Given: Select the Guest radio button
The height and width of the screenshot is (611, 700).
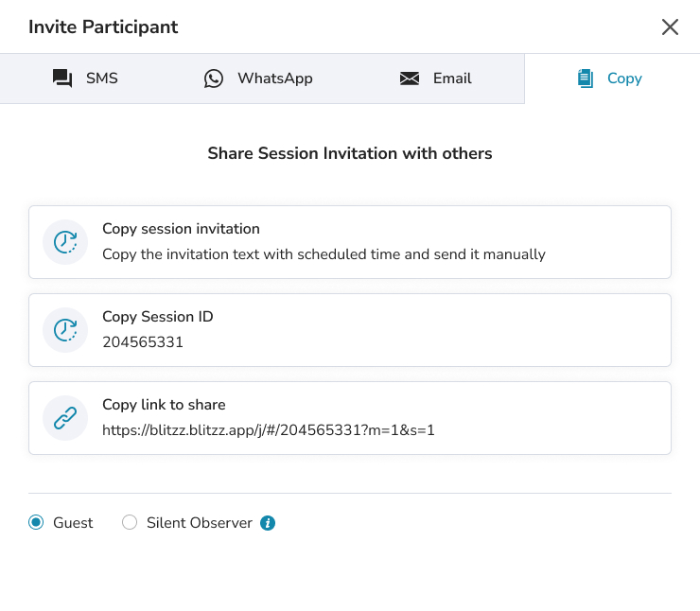Looking at the screenshot, I should click(x=37, y=522).
